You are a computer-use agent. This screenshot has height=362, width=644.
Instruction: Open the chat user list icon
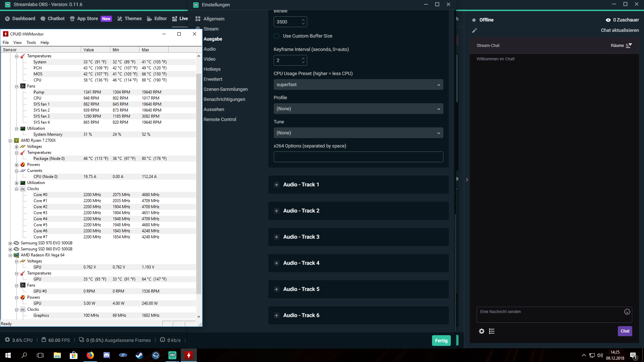(x=492, y=331)
